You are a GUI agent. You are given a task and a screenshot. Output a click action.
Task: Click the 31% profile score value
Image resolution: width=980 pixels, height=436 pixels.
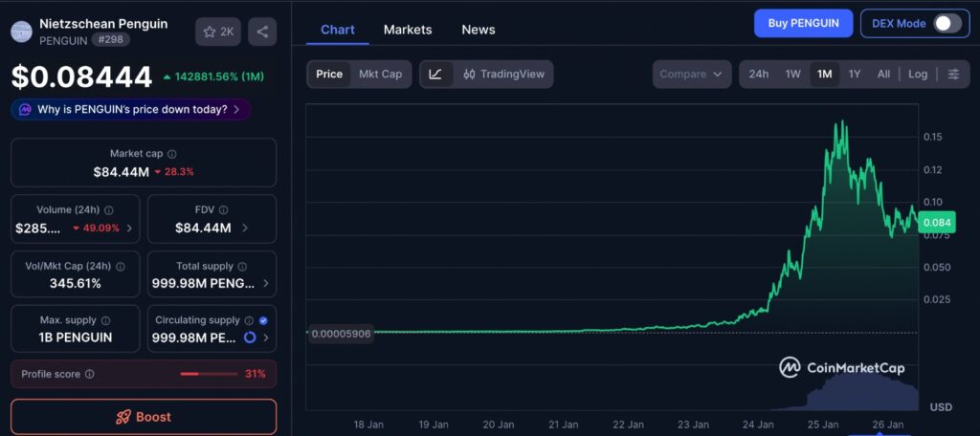click(255, 374)
